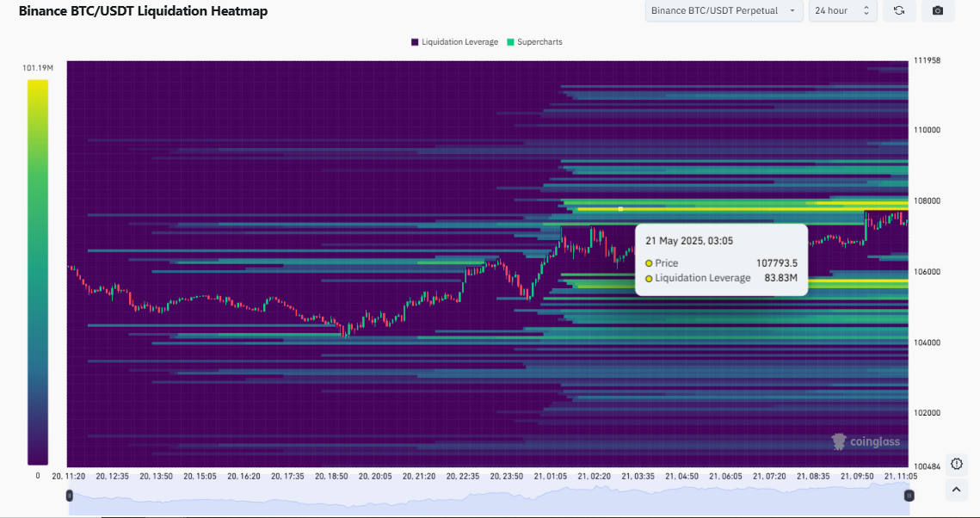980x518 pixels.
Task: Click the Binance BTC/USDT Liquidation Heatmap title
Action: coord(143,10)
